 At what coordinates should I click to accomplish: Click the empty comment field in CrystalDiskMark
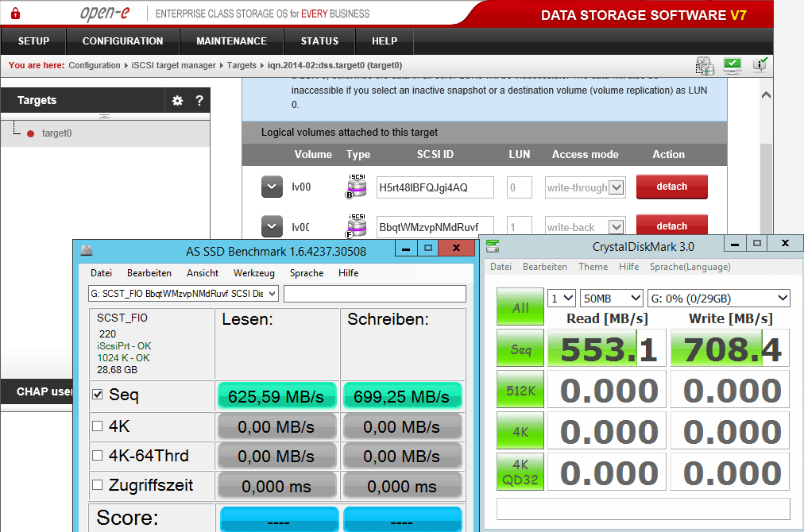[x=643, y=509]
